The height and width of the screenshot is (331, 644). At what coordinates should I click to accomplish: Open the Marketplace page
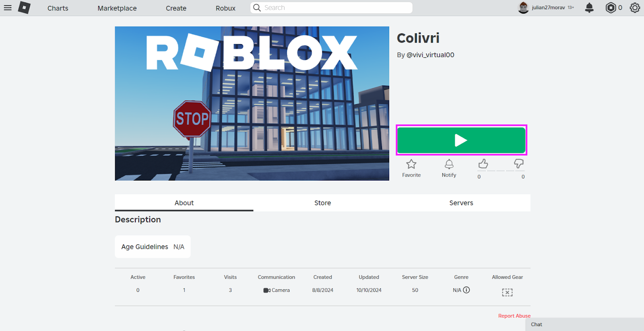117,8
